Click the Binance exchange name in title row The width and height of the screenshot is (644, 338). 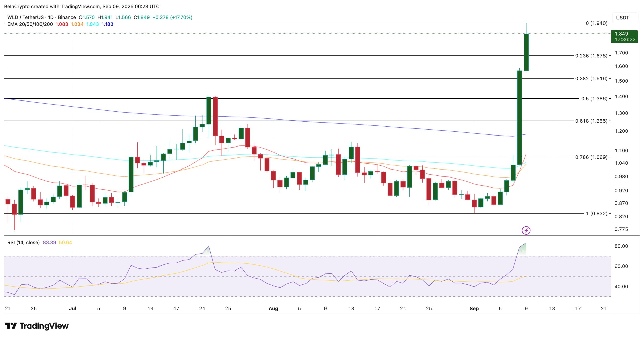coord(67,17)
